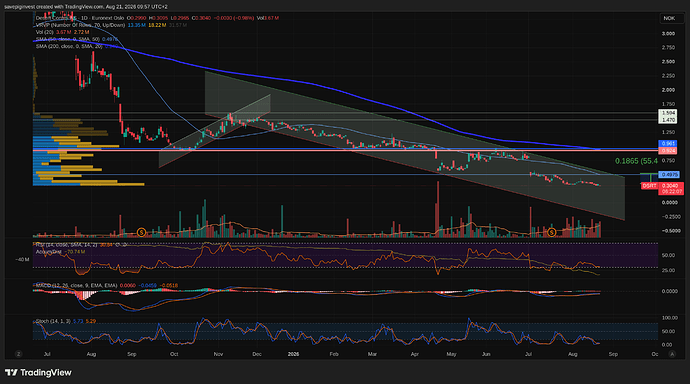Click the Z timezone button on time axis
The width and height of the screenshot is (690, 384).
[18, 354]
